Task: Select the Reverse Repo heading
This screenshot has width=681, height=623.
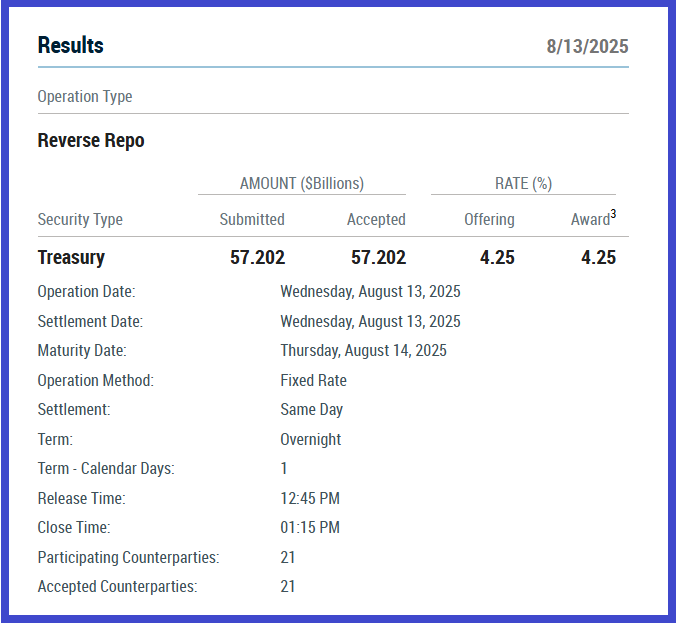Action: click(x=91, y=141)
